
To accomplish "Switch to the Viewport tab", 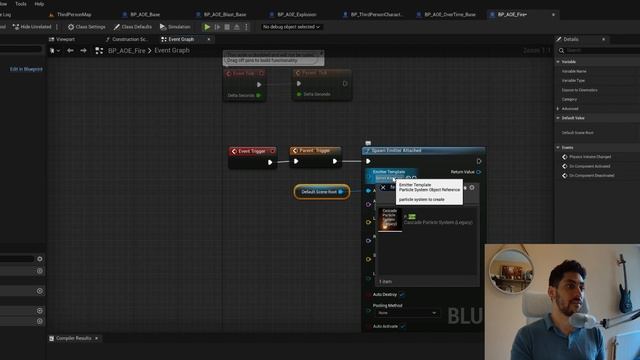I will click(62, 40).
